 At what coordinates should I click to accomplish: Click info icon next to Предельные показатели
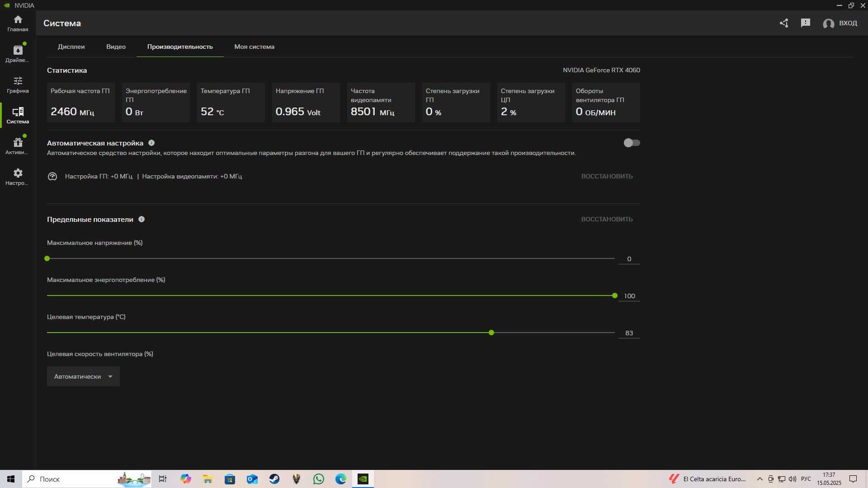coord(142,219)
